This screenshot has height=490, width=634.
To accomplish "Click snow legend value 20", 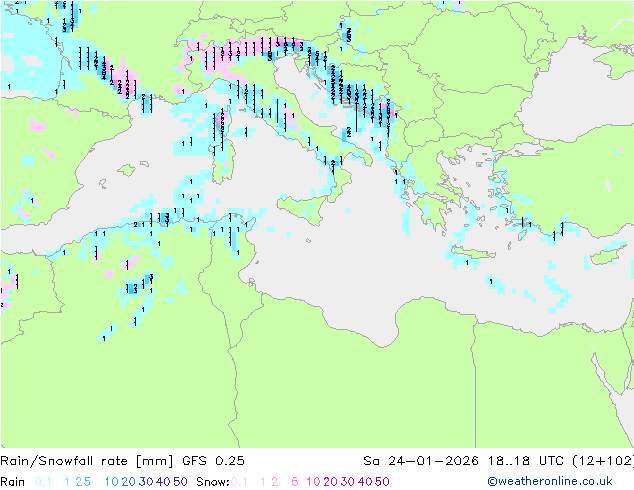I will [330, 482].
